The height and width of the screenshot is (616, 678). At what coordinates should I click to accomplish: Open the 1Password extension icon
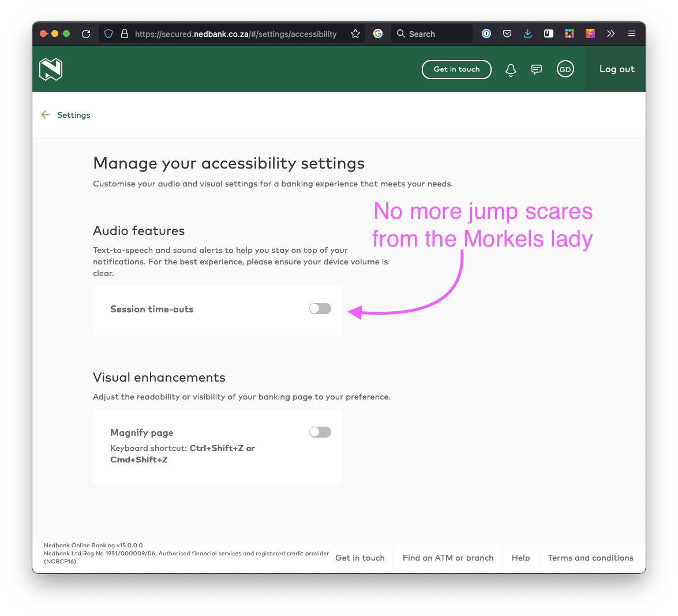click(x=486, y=33)
